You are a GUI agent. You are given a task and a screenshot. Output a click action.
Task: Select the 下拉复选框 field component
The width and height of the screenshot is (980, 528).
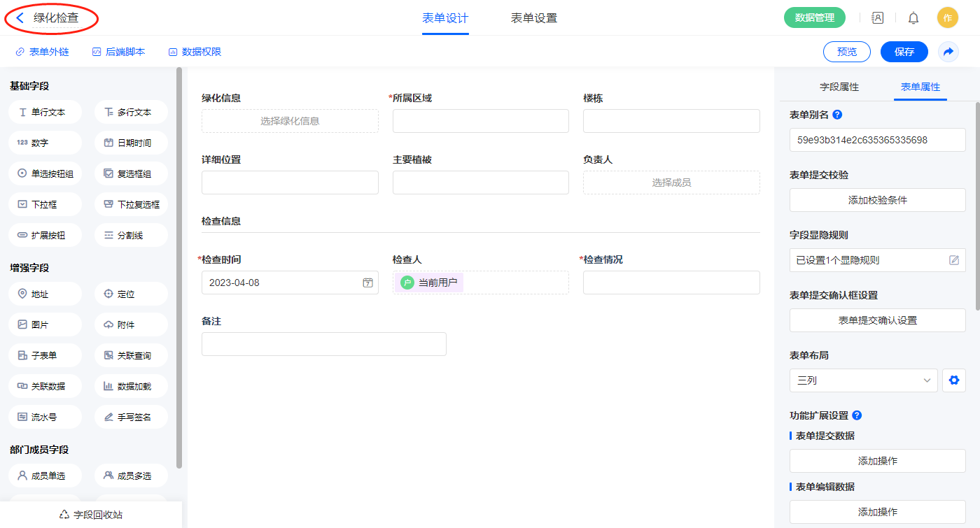point(131,205)
